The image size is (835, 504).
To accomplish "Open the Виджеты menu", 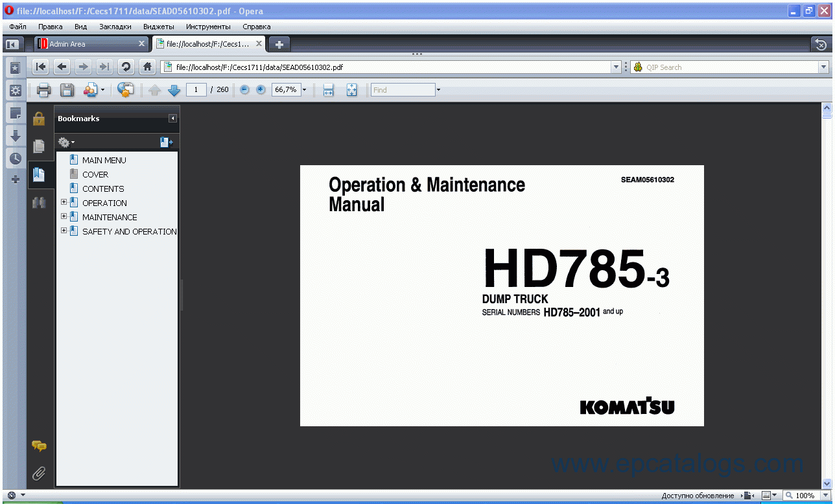I will coord(158,27).
